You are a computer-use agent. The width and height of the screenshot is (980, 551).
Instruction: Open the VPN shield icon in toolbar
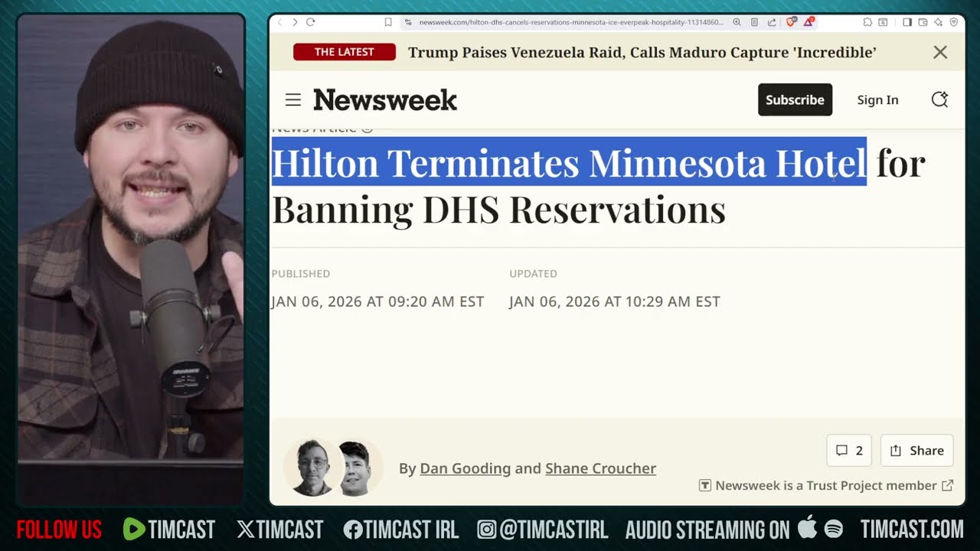[953, 22]
